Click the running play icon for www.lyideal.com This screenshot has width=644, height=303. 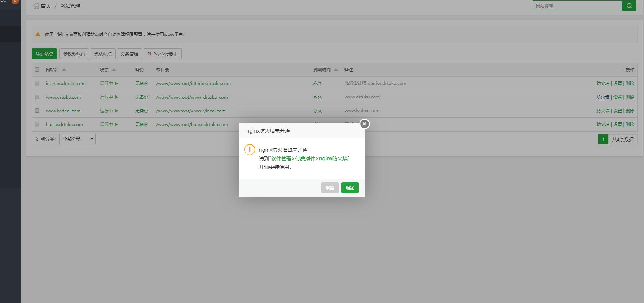tap(116, 111)
